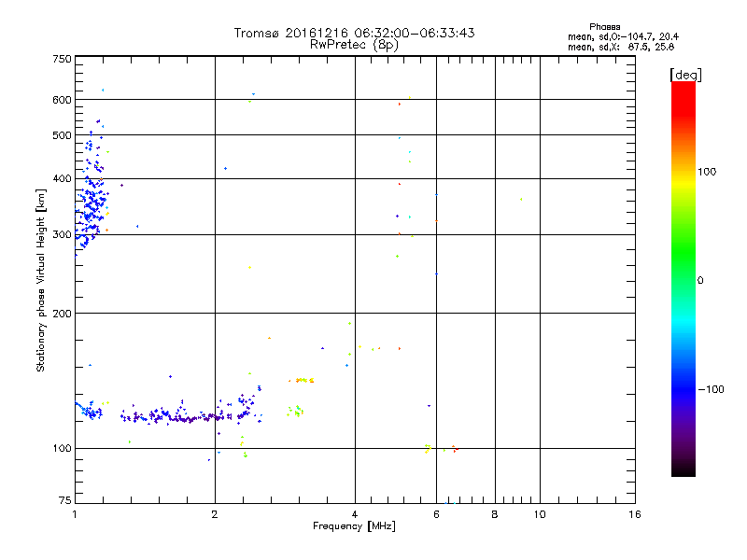The image size is (747, 560).
Task: Select the "mean, sd,X: 87.5, 25.8" line
Action: click(x=621, y=47)
